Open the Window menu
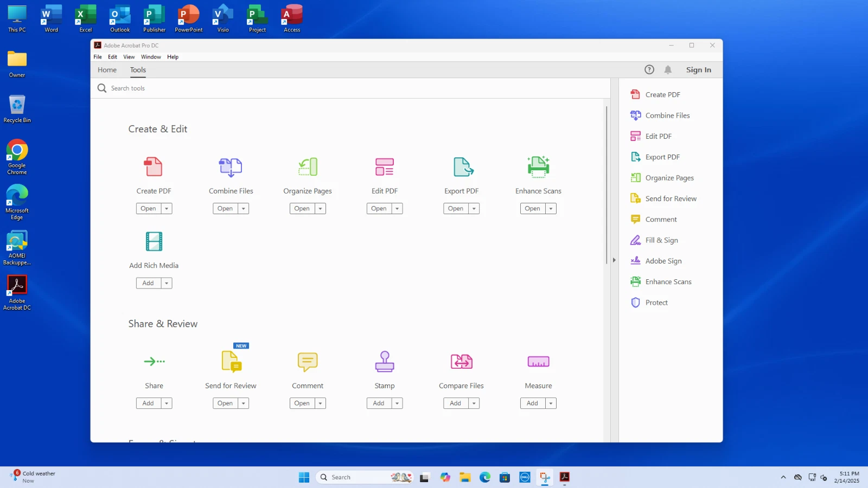 pyautogui.click(x=151, y=57)
